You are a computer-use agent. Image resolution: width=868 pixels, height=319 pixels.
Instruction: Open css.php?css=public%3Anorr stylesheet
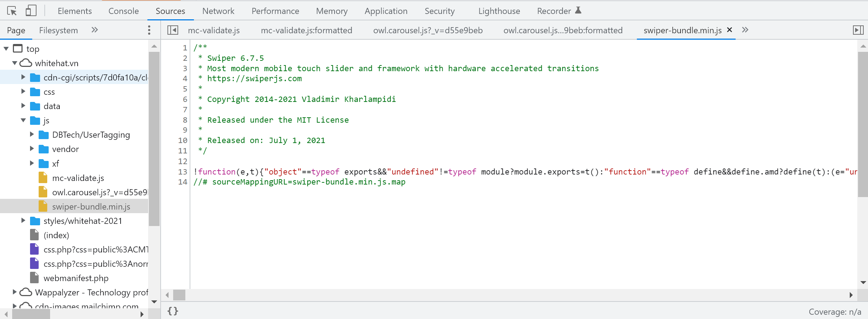tap(96, 264)
